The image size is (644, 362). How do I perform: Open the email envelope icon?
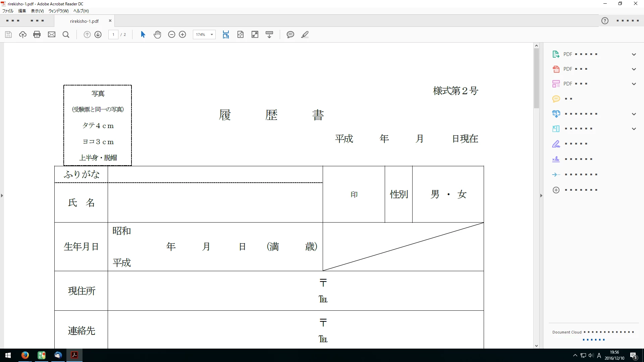(51, 35)
